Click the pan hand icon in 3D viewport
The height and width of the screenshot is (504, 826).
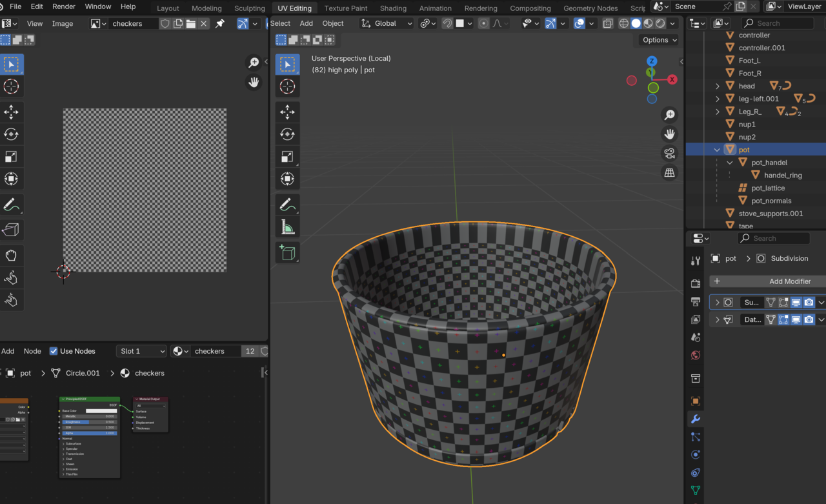click(x=670, y=134)
